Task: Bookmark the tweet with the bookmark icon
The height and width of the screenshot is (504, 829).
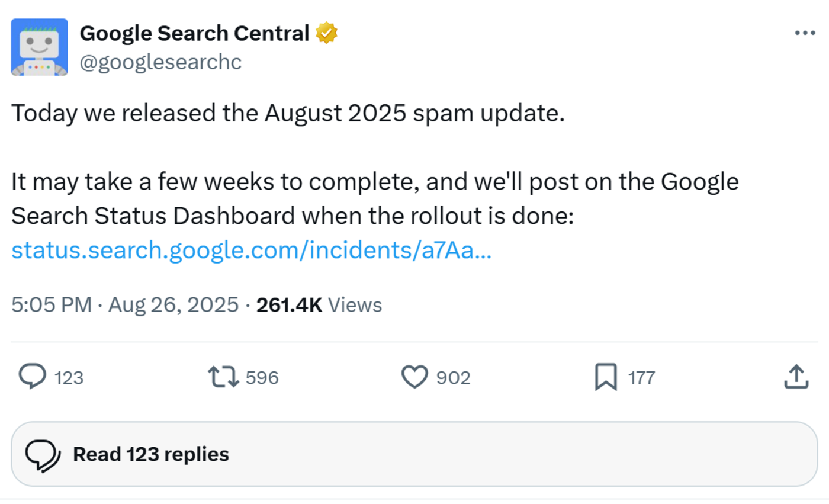Action: click(x=606, y=377)
